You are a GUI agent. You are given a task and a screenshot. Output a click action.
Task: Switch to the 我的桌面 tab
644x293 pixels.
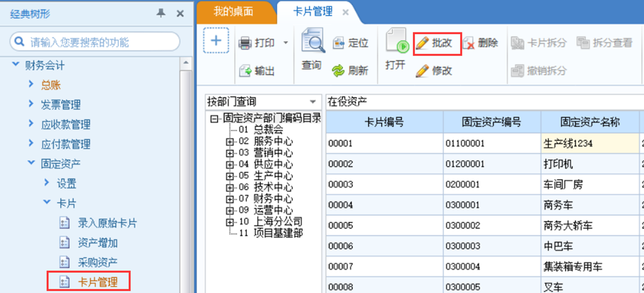click(233, 12)
